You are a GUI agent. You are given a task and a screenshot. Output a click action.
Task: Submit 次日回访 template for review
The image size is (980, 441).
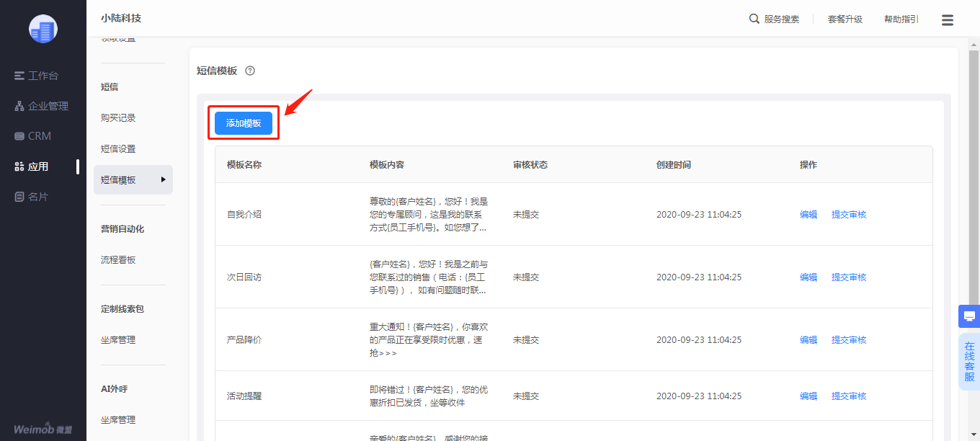(849, 277)
